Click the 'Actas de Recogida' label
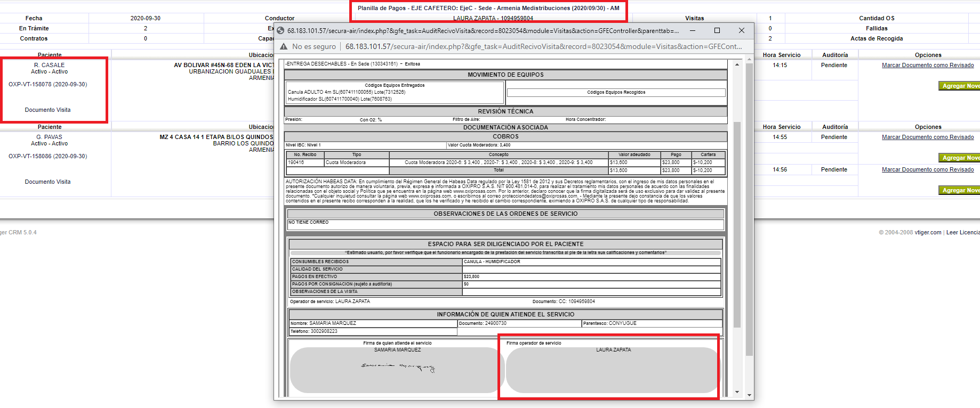The width and height of the screenshot is (980, 408). pyautogui.click(x=877, y=38)
